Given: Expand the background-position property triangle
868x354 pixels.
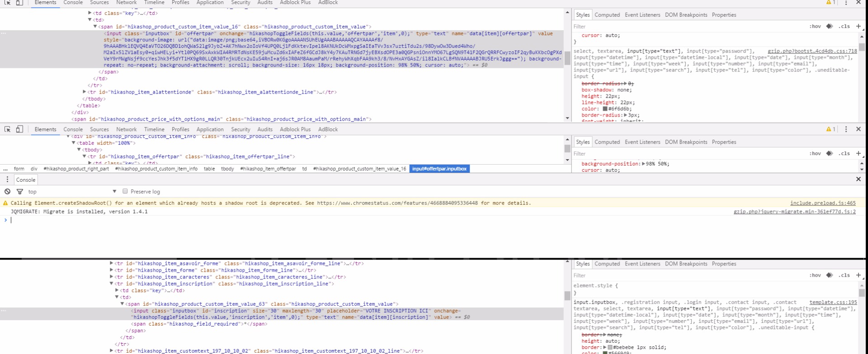Looking at the screenshot, I should 644,164.
